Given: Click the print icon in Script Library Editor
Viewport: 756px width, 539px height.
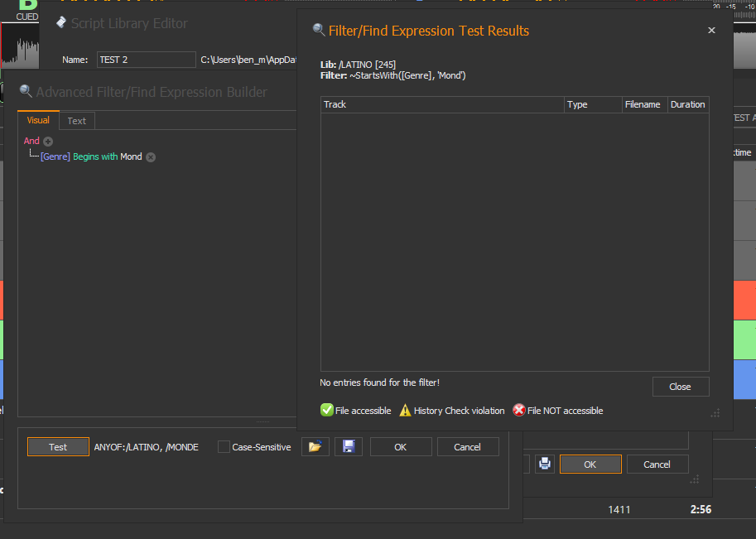Looking at the screenshot, I should (544, 464).
